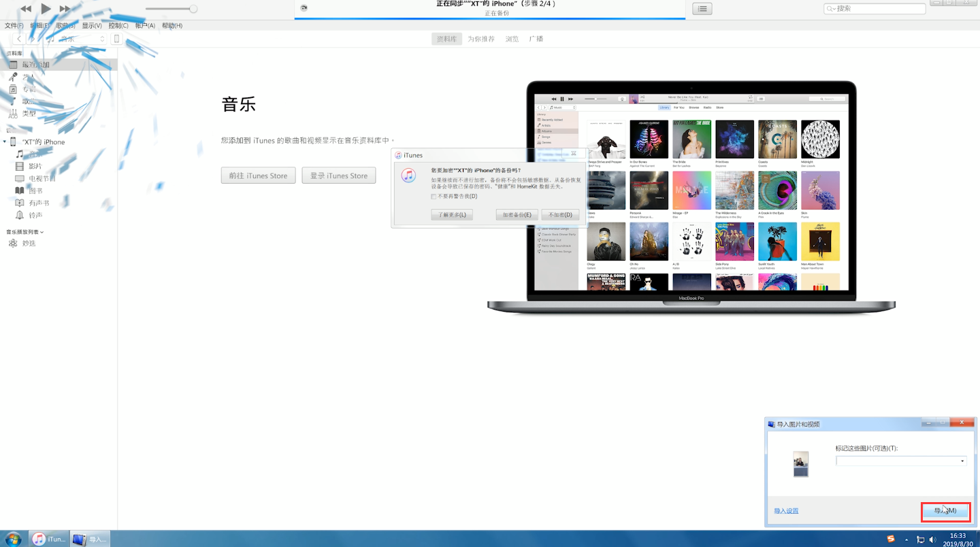Show hidden system tray icons
The height and width of the screenshot is (547, 980).
point(908,540)
